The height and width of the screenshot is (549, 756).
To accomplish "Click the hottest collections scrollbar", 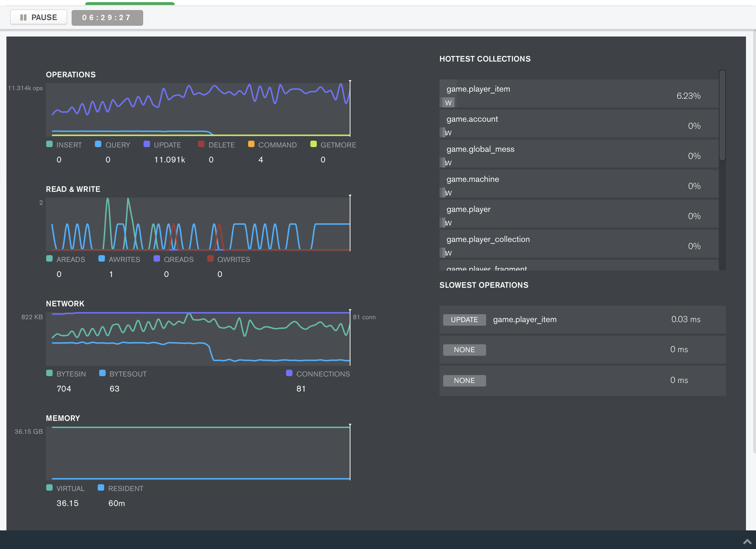I will click(722, 115).
